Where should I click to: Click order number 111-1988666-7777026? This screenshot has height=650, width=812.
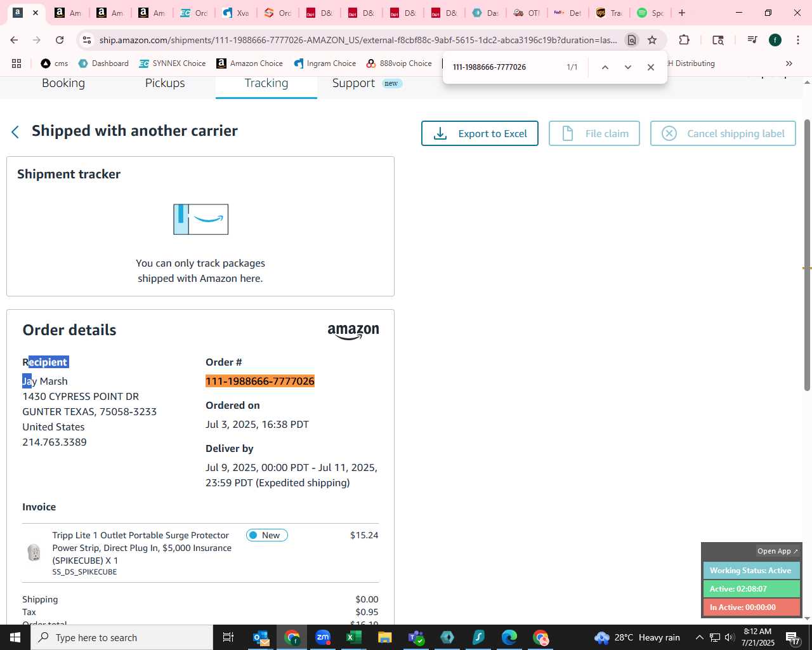(x=260, y=381)
